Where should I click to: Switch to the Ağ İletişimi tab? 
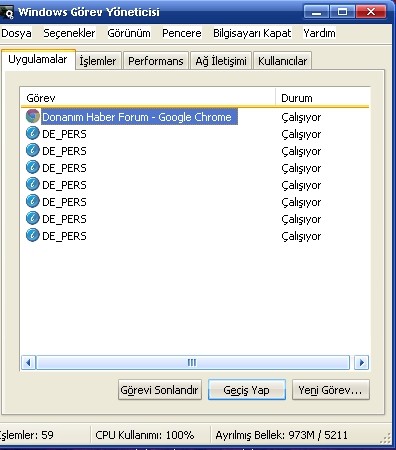[221, 61]
